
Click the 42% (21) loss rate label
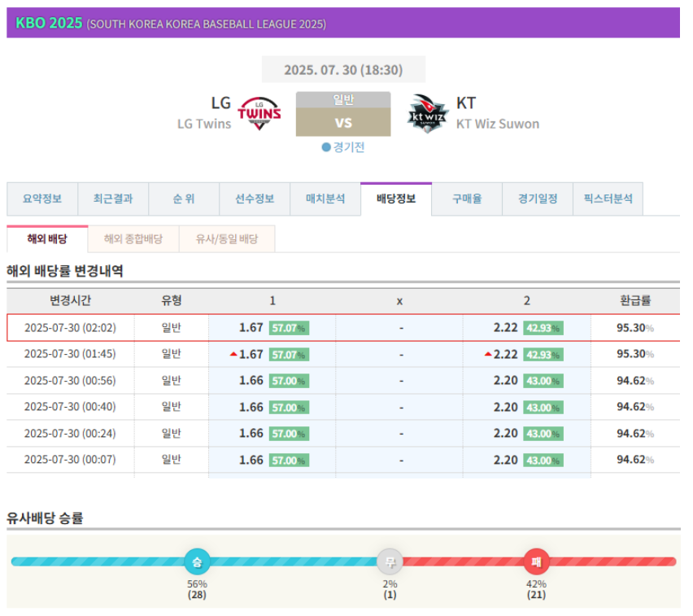537,589
